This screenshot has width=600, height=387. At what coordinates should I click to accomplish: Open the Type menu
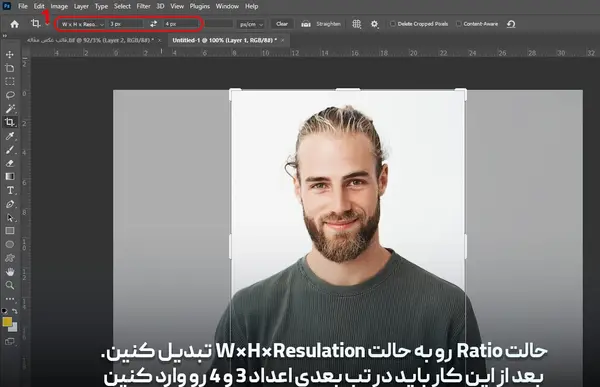coord(101,6)
